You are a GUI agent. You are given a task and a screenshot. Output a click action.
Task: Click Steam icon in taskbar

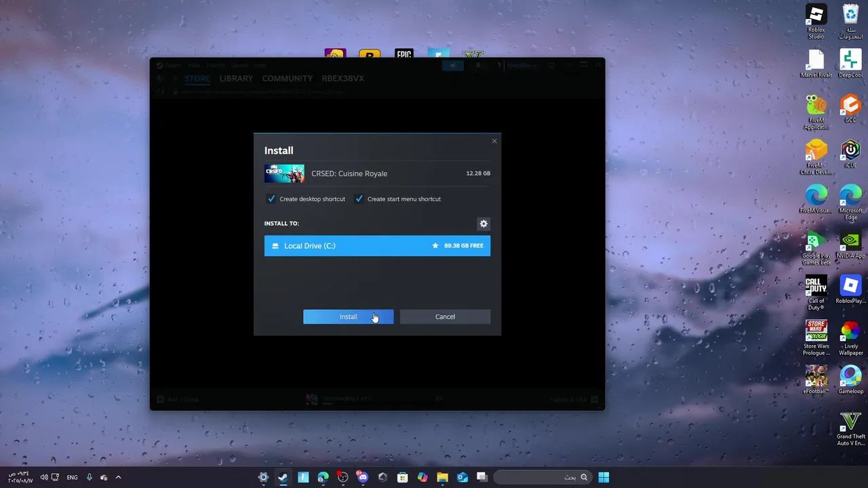(283, 477)
